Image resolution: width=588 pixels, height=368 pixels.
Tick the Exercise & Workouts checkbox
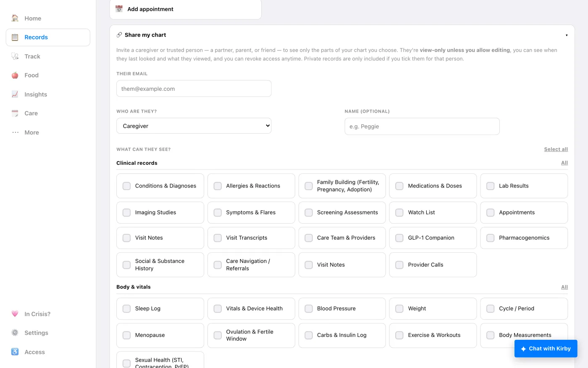399,335
